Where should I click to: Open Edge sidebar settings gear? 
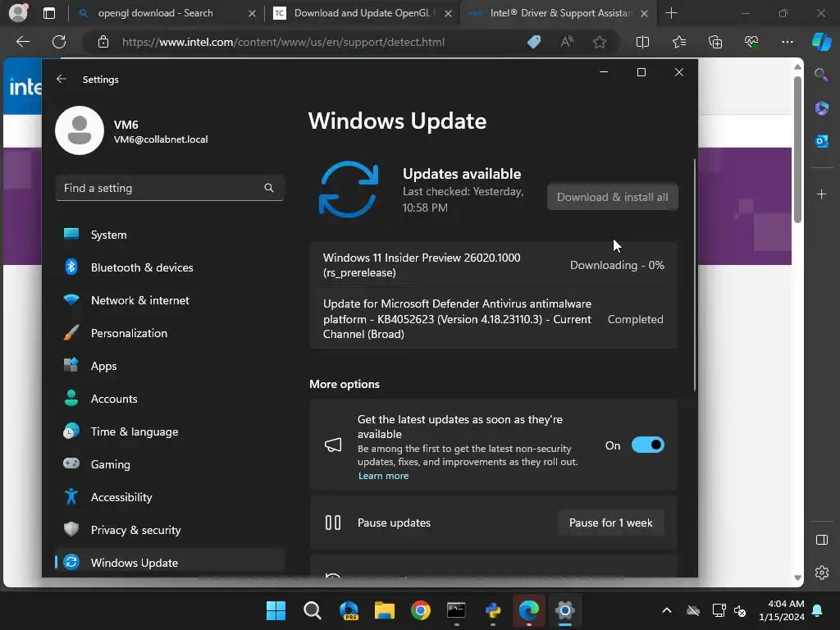821,572
